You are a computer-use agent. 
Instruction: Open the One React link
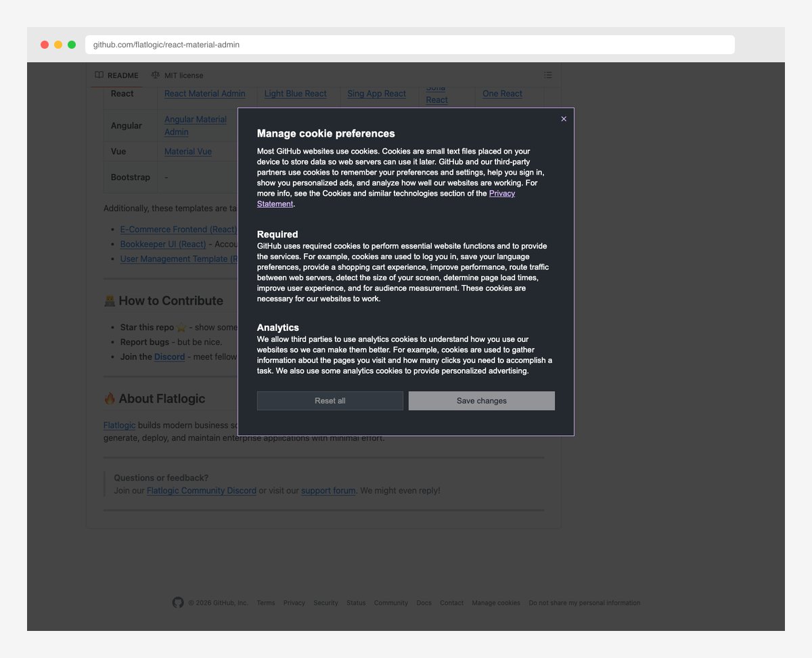[502, 93]
